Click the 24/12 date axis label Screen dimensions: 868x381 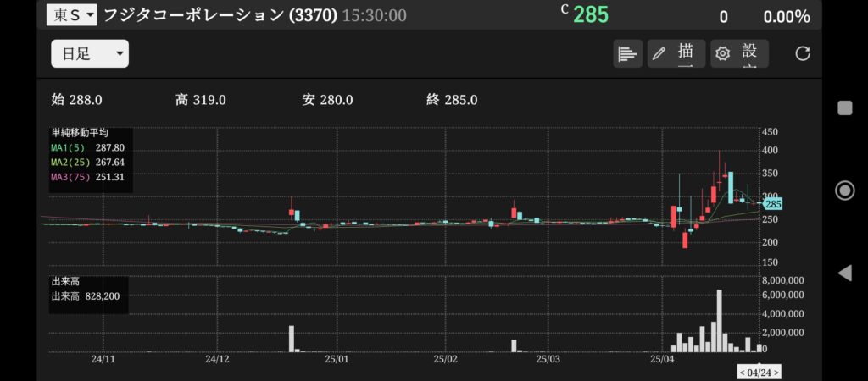pos(217,359)
